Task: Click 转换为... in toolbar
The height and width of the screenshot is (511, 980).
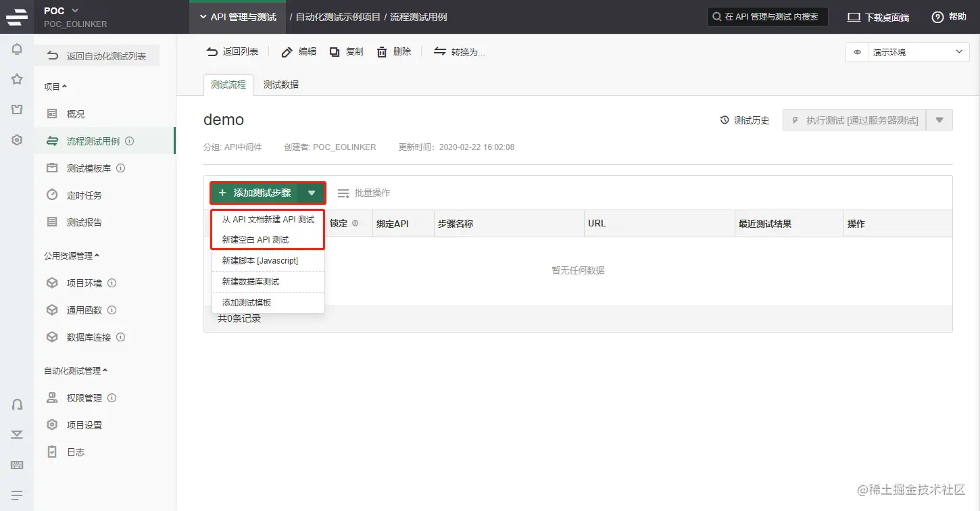Action: click(x=460, y=51)
